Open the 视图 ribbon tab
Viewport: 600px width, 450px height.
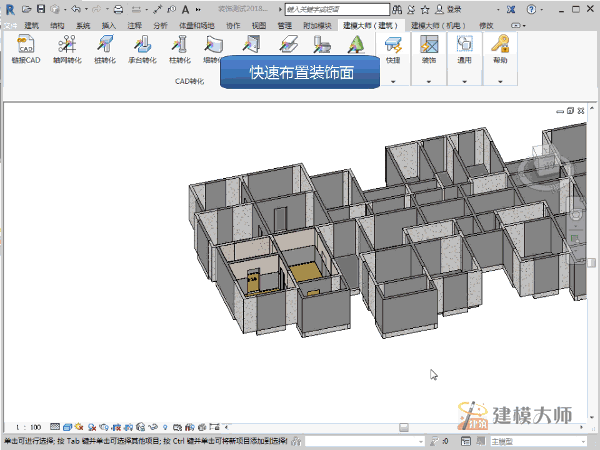coord(259,26)
